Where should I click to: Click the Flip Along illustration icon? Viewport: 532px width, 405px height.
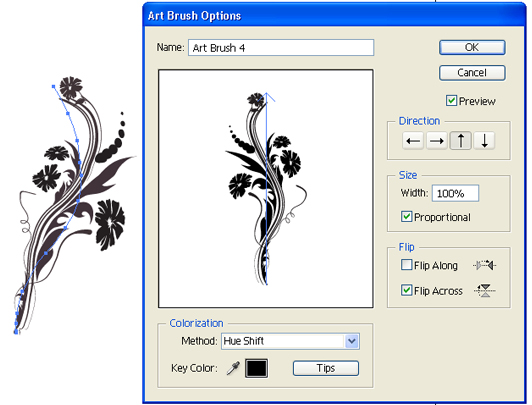coord(484,265)
